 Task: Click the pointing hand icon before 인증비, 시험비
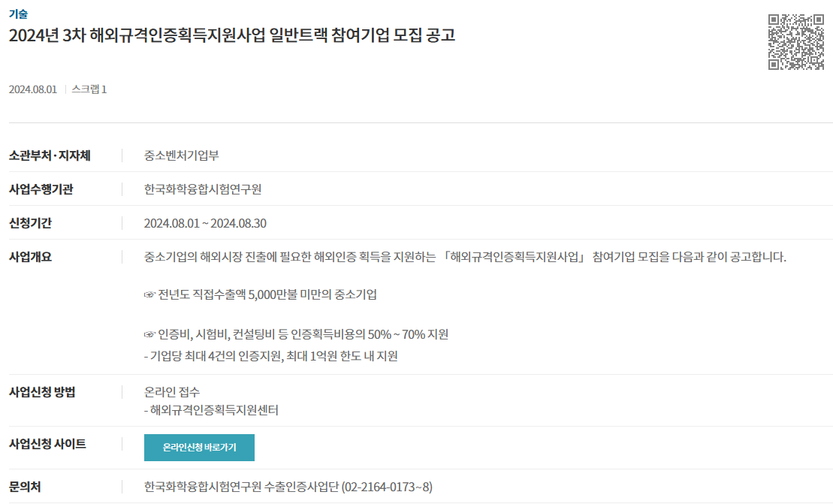click(x=149, y=334)
